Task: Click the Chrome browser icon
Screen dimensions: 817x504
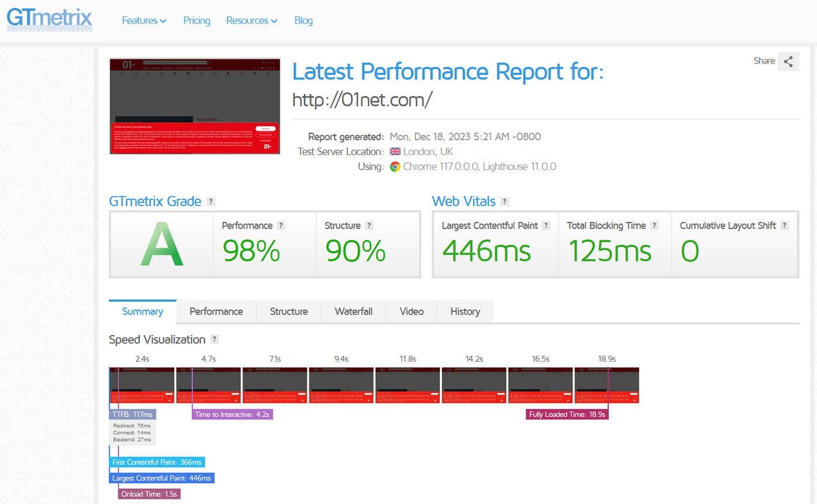Action: (395, 167)
